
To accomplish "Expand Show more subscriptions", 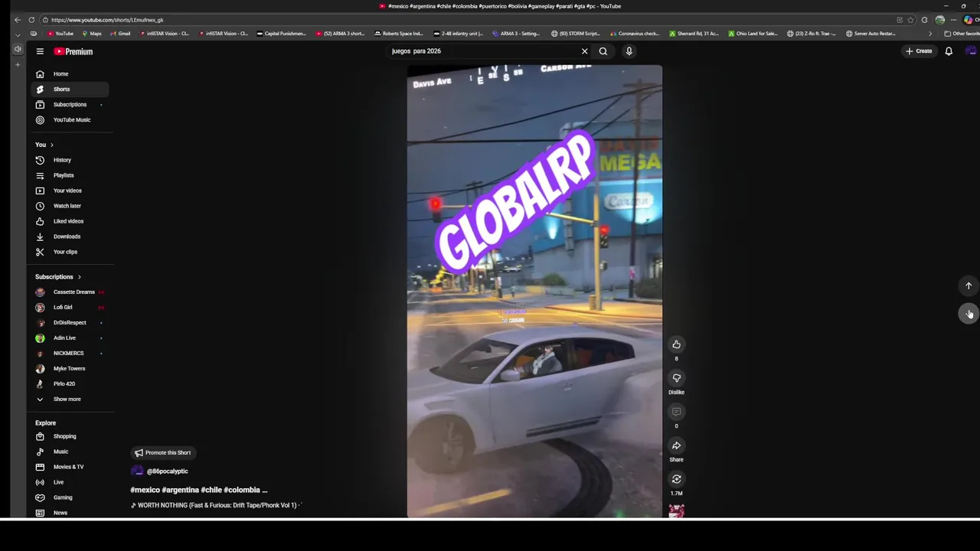I will point(70,399).
